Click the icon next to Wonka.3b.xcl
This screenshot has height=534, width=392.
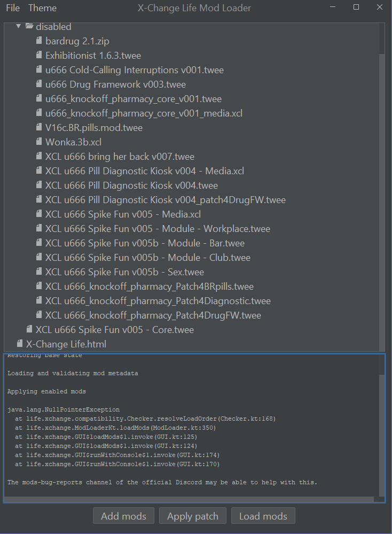[38, 142]
